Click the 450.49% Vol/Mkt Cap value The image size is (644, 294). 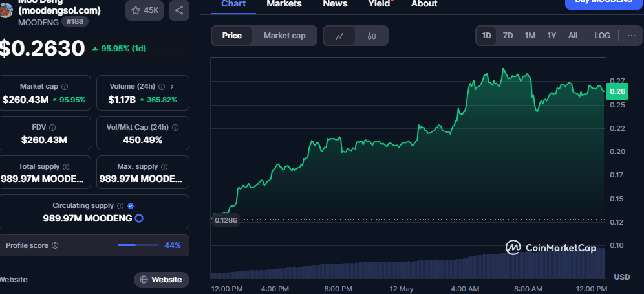142,141
